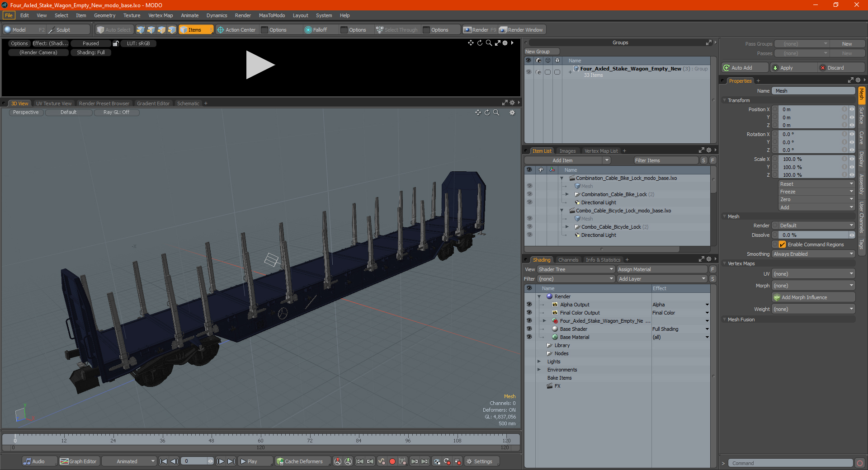Image resolution: width=868 pixels, height=470 pixels.
Task: Click the render preview lock icon
Action: pyautogui.click(x=116, y=43)
